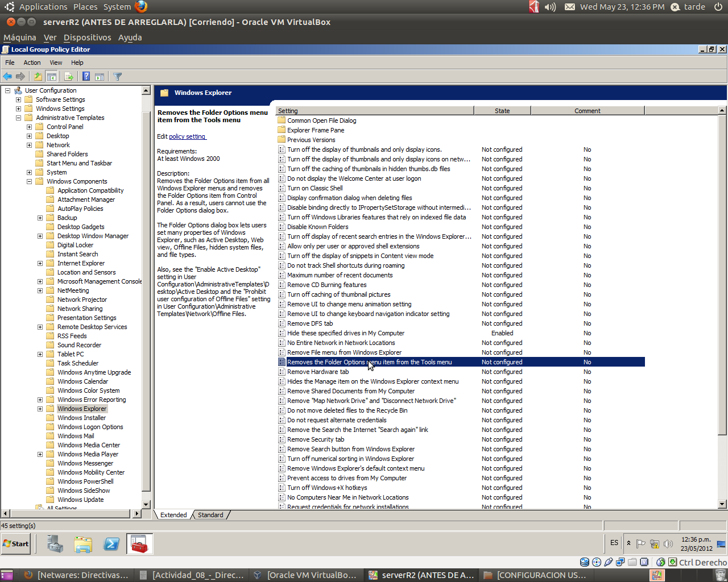
Task: Click the volume icon in Ubuntu panel
Action: [x=550, y=7]
